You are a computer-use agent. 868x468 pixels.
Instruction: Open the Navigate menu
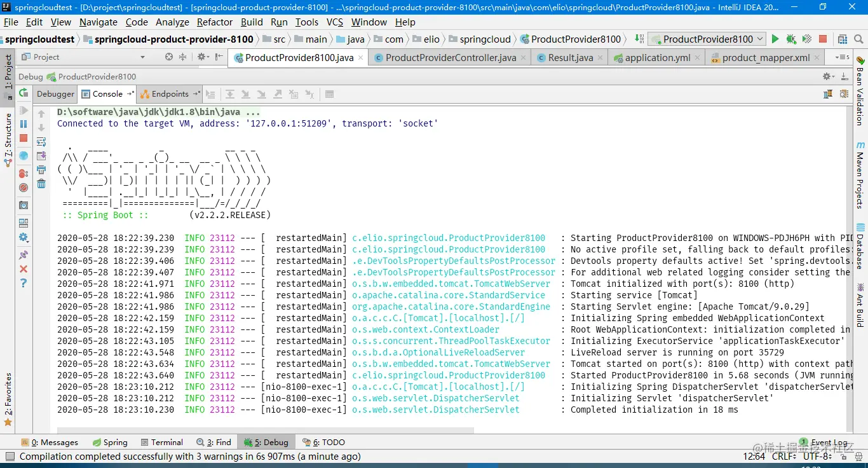click(x=98, y=22)
